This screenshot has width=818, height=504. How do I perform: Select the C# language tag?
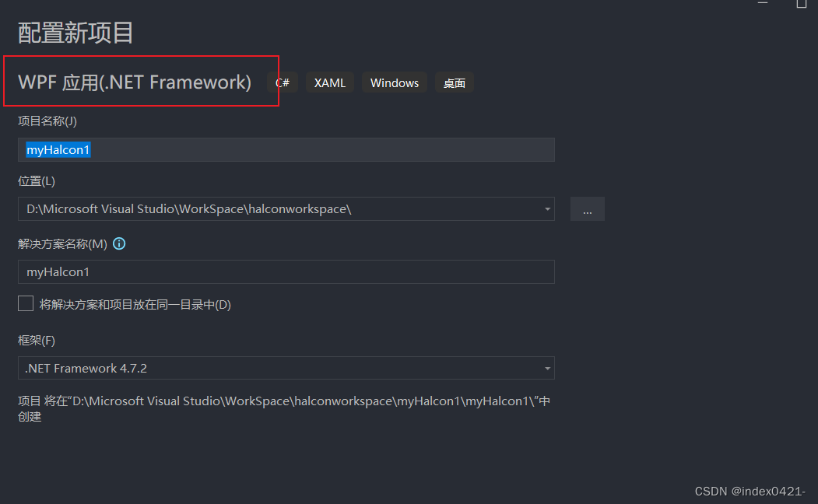[282, 82]
